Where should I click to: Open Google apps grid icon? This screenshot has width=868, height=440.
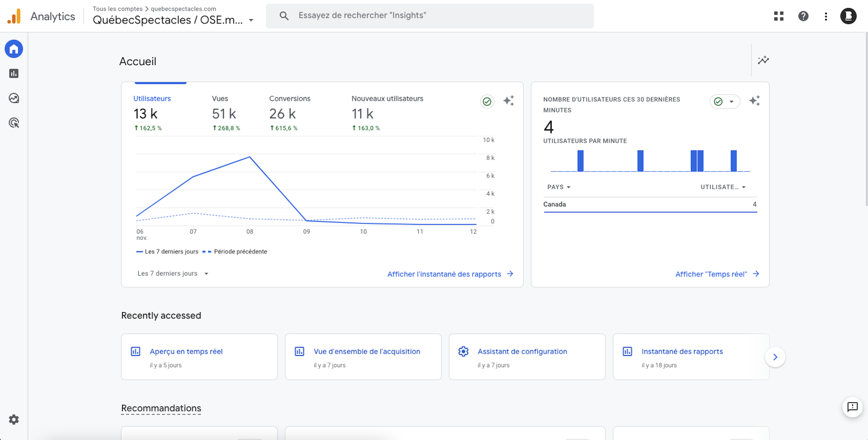point(778,16)
